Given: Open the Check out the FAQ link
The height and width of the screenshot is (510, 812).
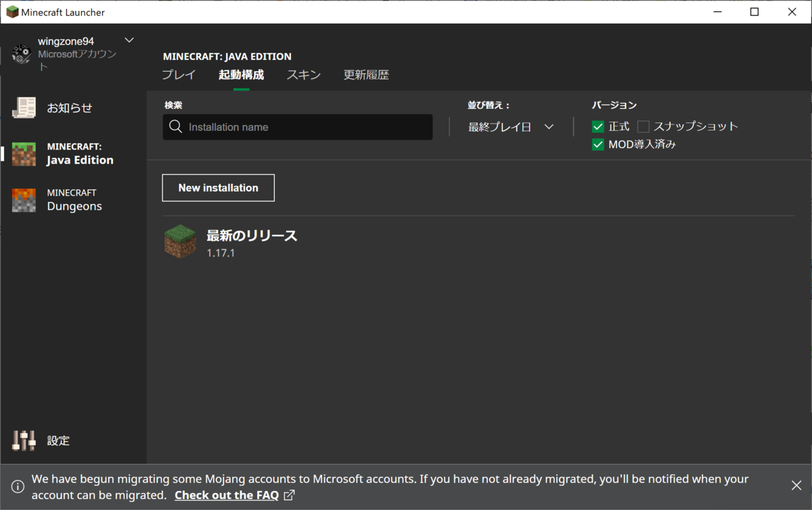Looking at the screenshot, I should coord(227,494).
